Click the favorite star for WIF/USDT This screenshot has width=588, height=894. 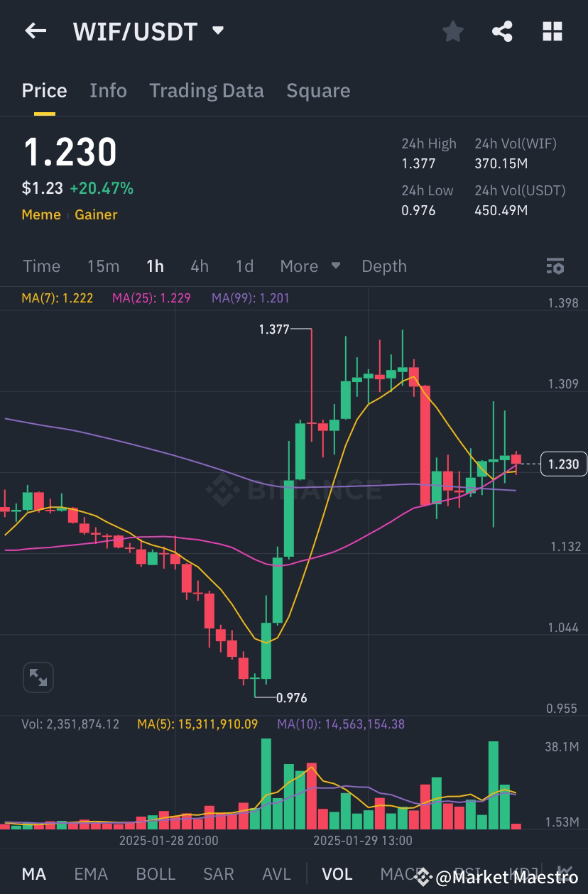pyautogui.click(x=452, y=31)
